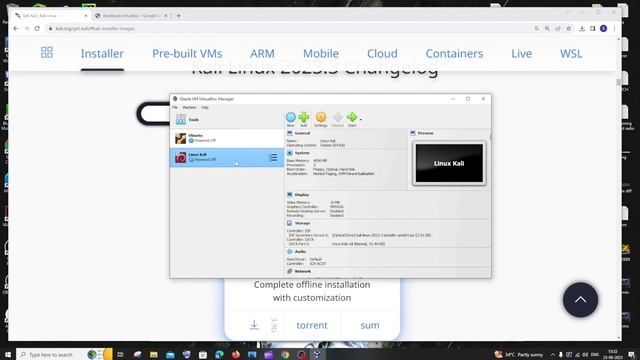This screenshot has width=640, height=360.
Task: Click the General section header
Action: click(x=302, y=133)
